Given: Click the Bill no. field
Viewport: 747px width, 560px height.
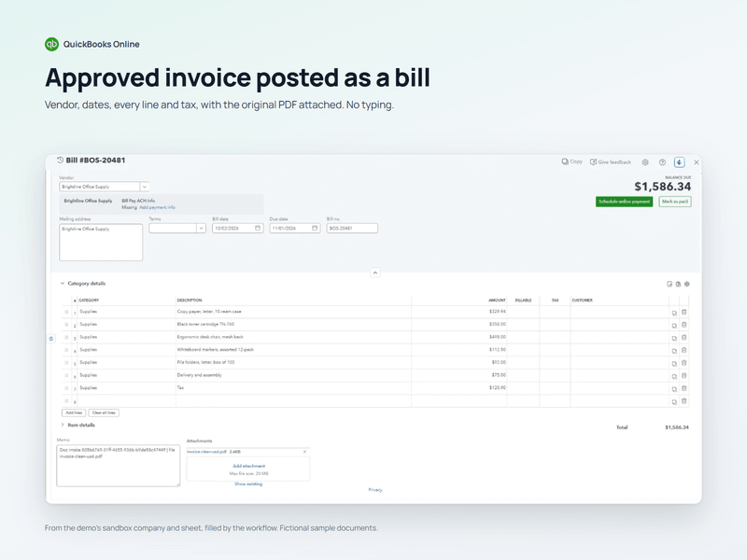Looking at the screenshot, I should click(352, 228).
